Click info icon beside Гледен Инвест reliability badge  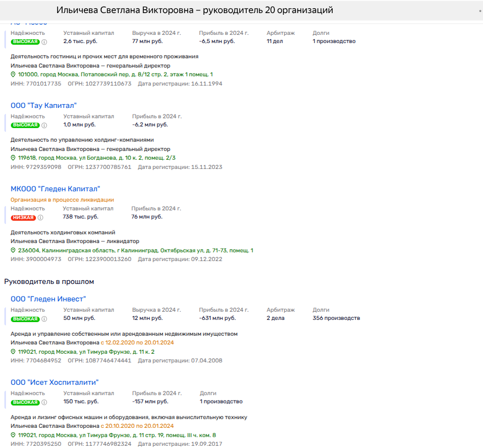tap(45, 319)
